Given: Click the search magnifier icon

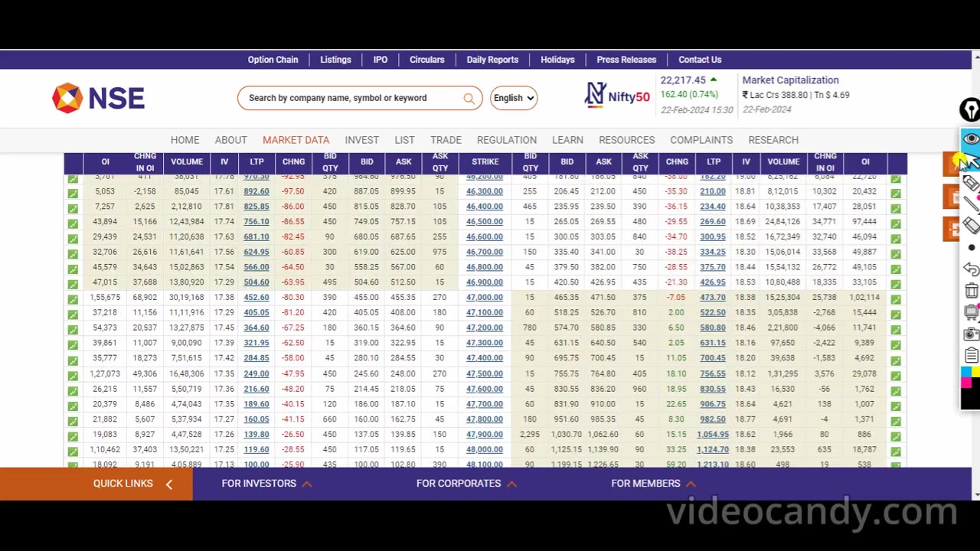Looking at the screenshot, I should 469,98.
